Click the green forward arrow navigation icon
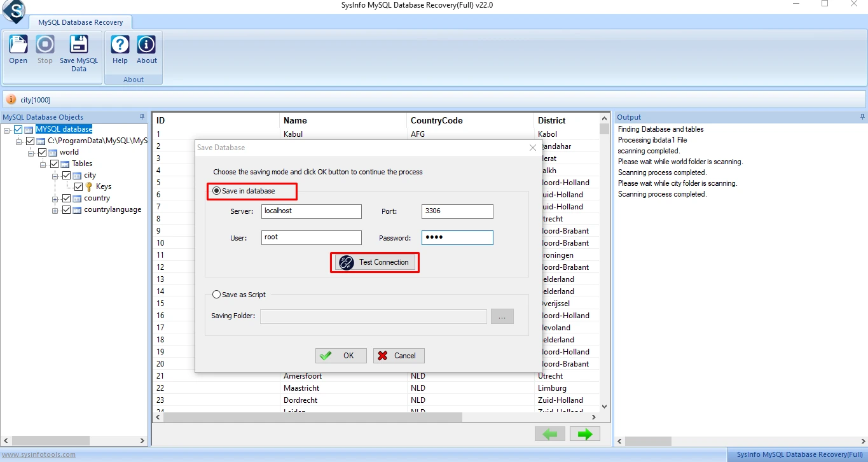The image size is (868, 462). coord(584,433)
